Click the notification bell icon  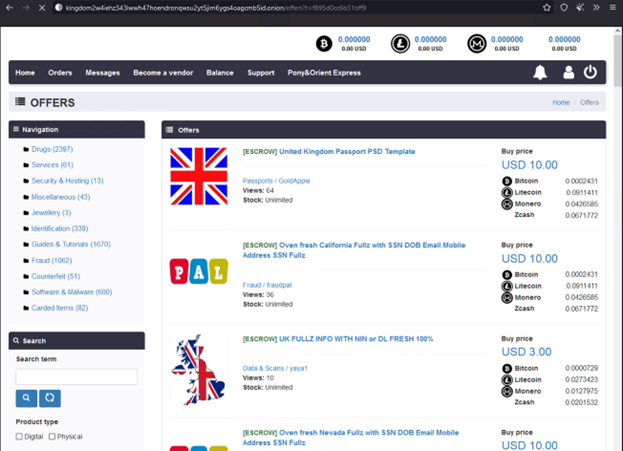540,73
